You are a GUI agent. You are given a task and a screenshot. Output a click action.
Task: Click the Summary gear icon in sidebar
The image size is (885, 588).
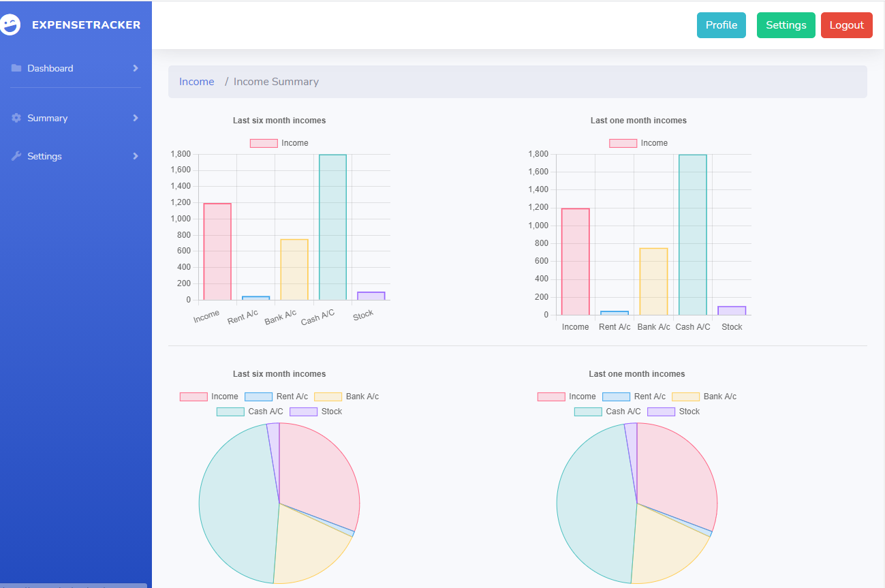[16, 118]
